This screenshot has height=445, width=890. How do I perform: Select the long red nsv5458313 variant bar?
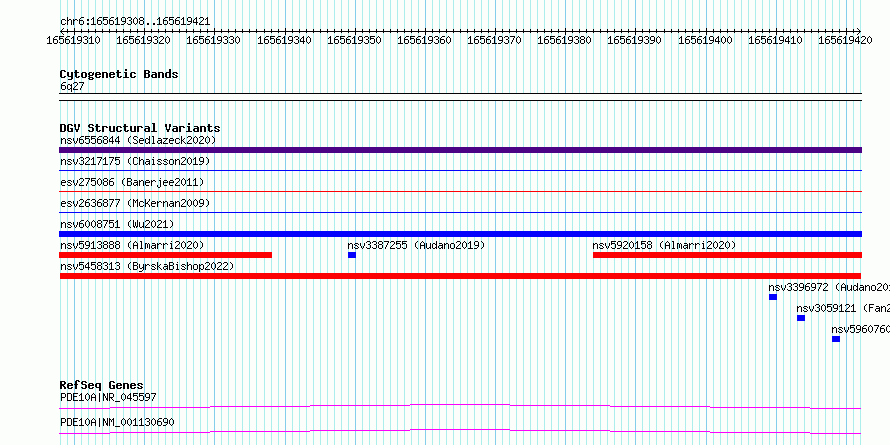coord(460,276)
